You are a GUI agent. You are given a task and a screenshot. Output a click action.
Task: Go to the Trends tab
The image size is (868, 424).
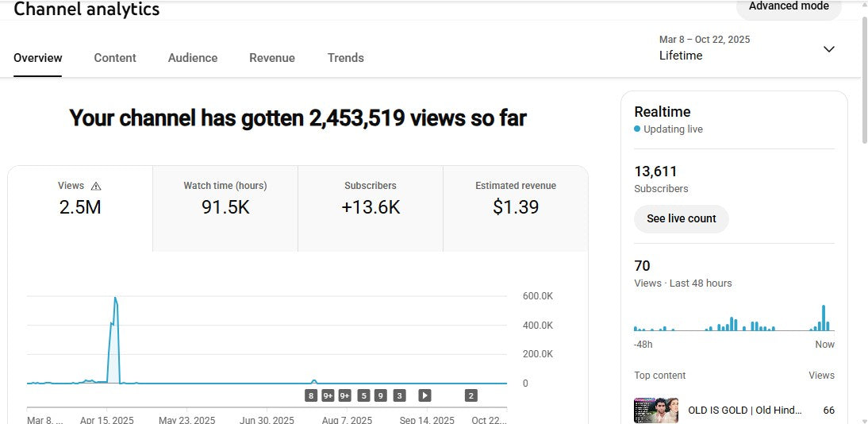[x=346, y=58]
